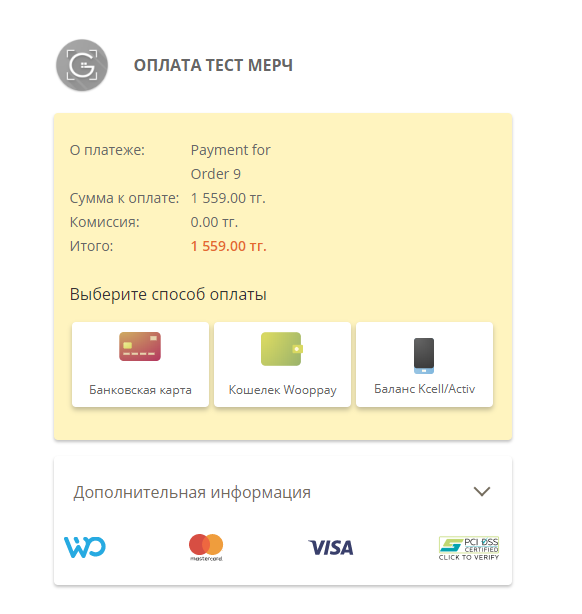Click the Mastercard logo

click(x=206, y=547)
